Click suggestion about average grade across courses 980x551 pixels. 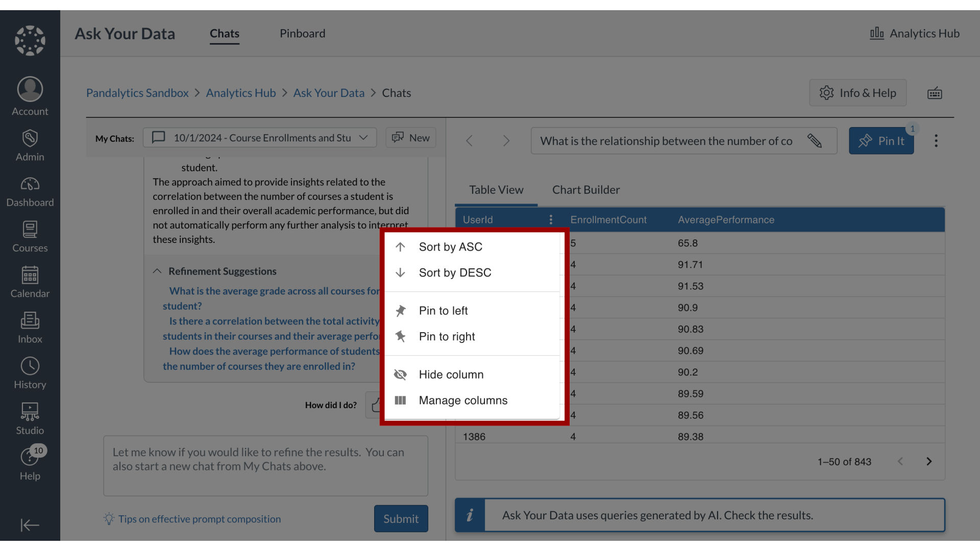tap(272, 298)
